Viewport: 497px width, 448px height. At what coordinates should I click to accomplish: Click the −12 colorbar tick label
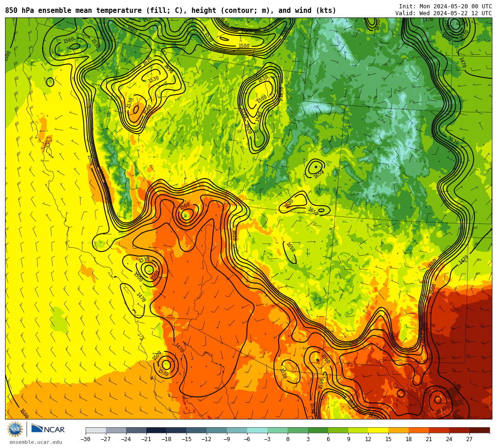tap(207, 439)
